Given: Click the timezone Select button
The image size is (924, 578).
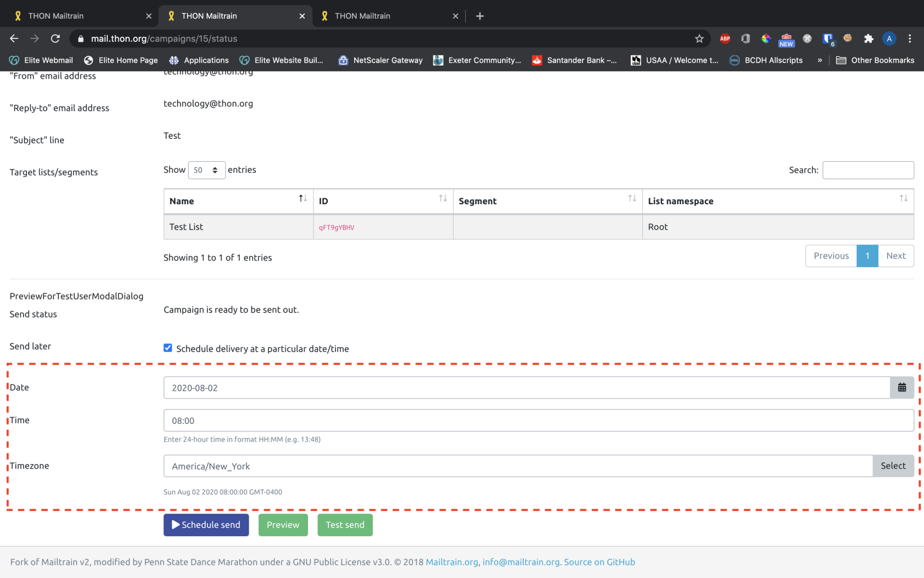Looking at the screenshot, I should click(893, 466).
